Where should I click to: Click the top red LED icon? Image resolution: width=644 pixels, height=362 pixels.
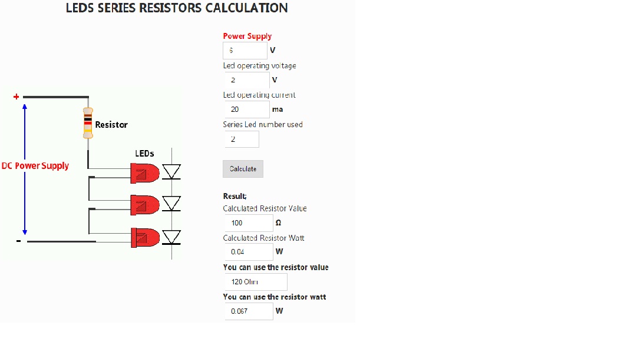[144, 173]
